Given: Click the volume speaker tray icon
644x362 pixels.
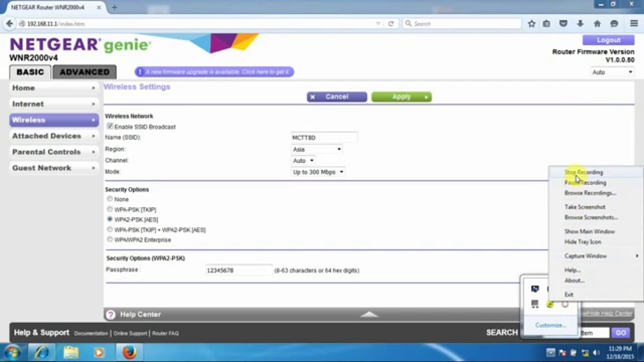Looking at the screenshot, I should [597, 352].
